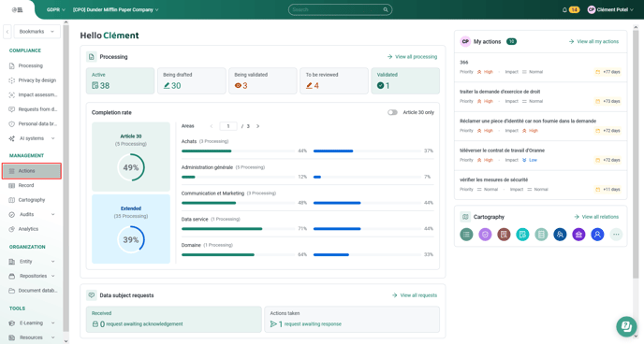Click the navy people cartography icon
This screenshot has height=344, width=644.
pyautogui.click(x=560, y=235)
